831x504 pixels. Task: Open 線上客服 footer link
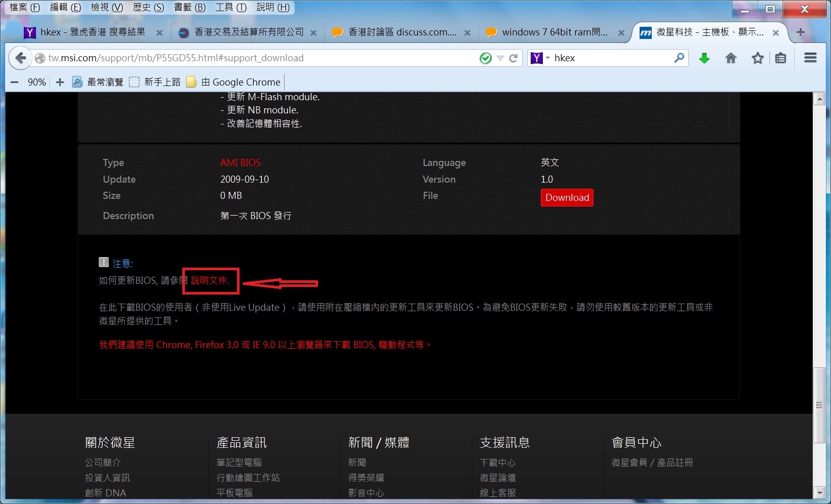(x=498, y=493)
